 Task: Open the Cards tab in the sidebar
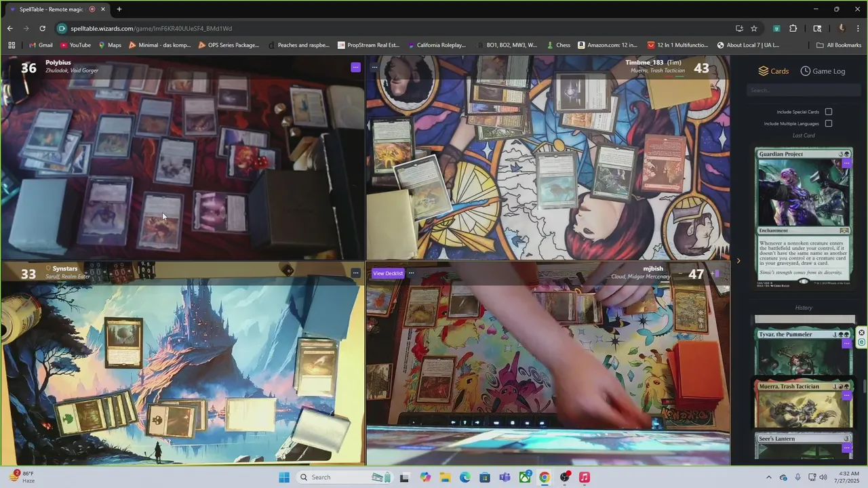pos(773,71)
